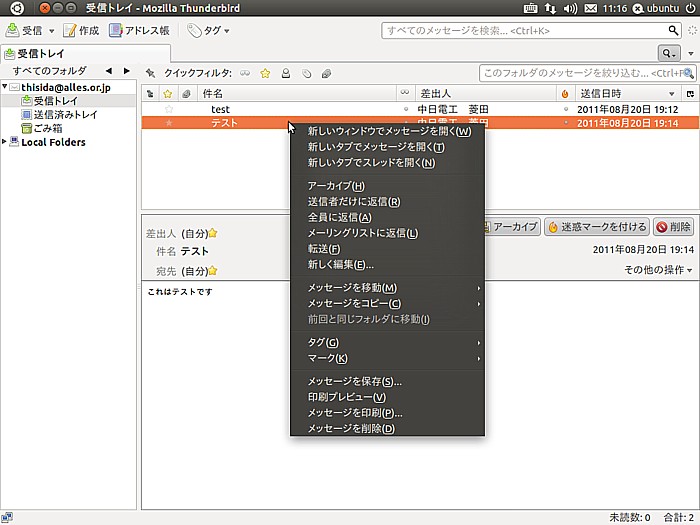
Task: Choose 送信者だけに返信 in context menu
Action: coord(388,201)
